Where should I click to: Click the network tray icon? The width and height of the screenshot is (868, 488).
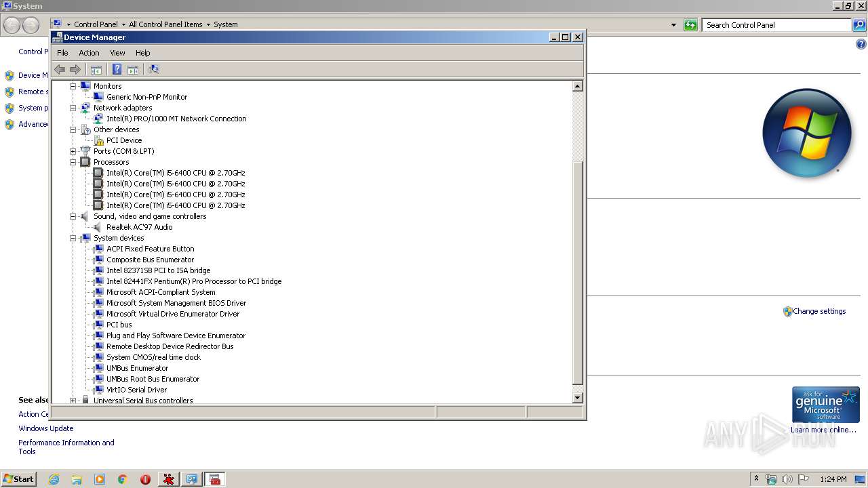771,479
